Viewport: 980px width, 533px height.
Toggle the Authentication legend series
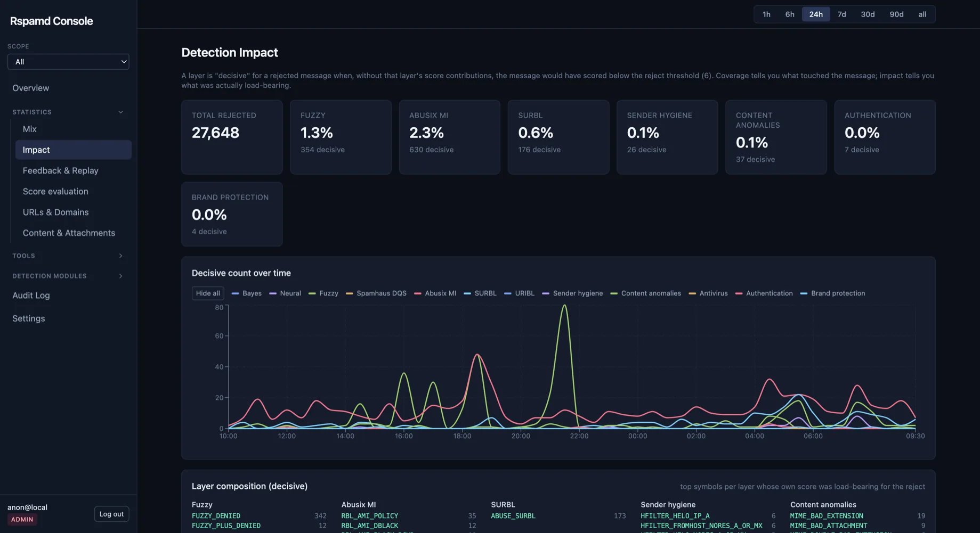764,293
